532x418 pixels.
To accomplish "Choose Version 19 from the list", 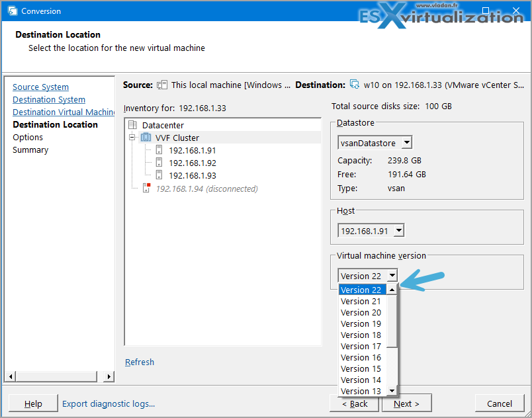I will coord(363,323).
